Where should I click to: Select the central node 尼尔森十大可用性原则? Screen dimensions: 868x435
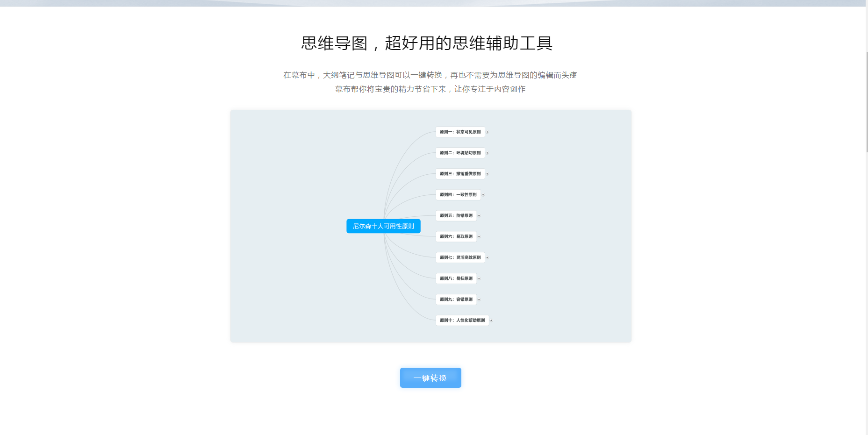point(383,226)
